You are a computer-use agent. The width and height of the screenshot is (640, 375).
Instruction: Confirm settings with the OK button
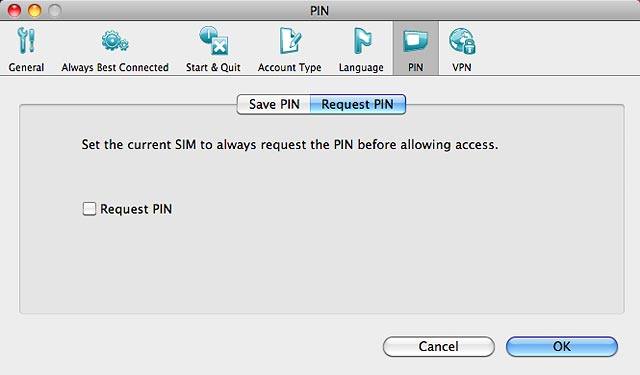[562, 346]
